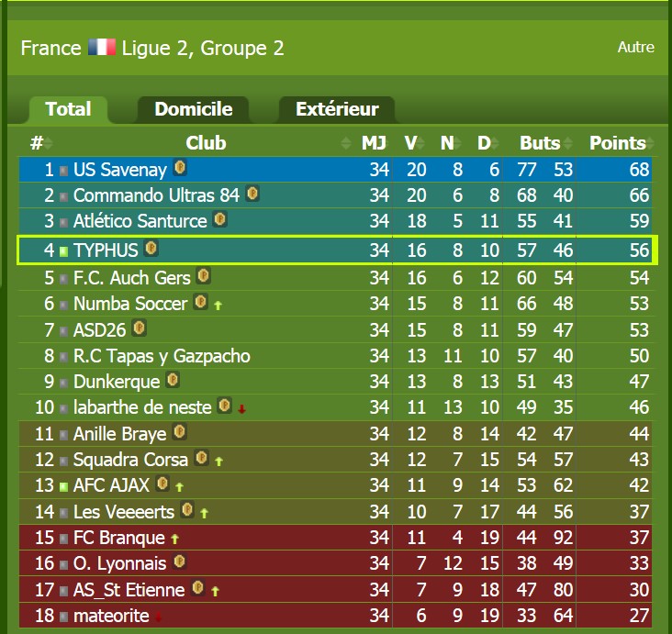Click the red down arrow beside labarthe de neste

pyautogui.click(x=241, y=409)
